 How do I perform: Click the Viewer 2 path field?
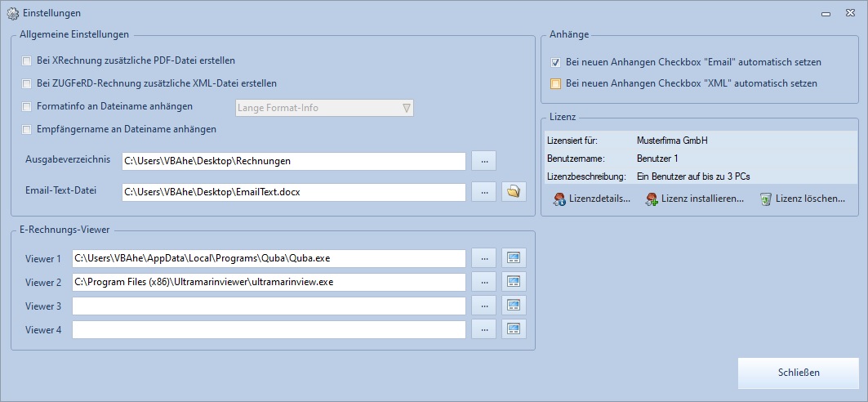pos(269,282)
